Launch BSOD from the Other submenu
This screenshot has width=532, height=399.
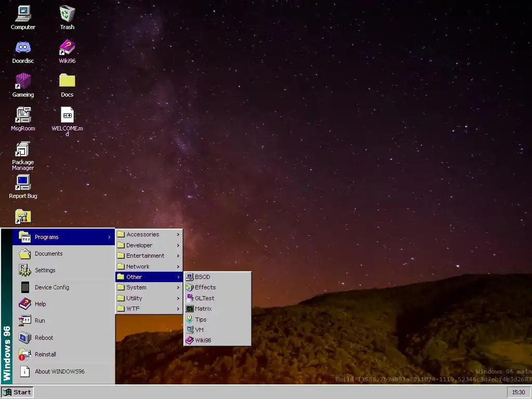(x=218, y=277)
